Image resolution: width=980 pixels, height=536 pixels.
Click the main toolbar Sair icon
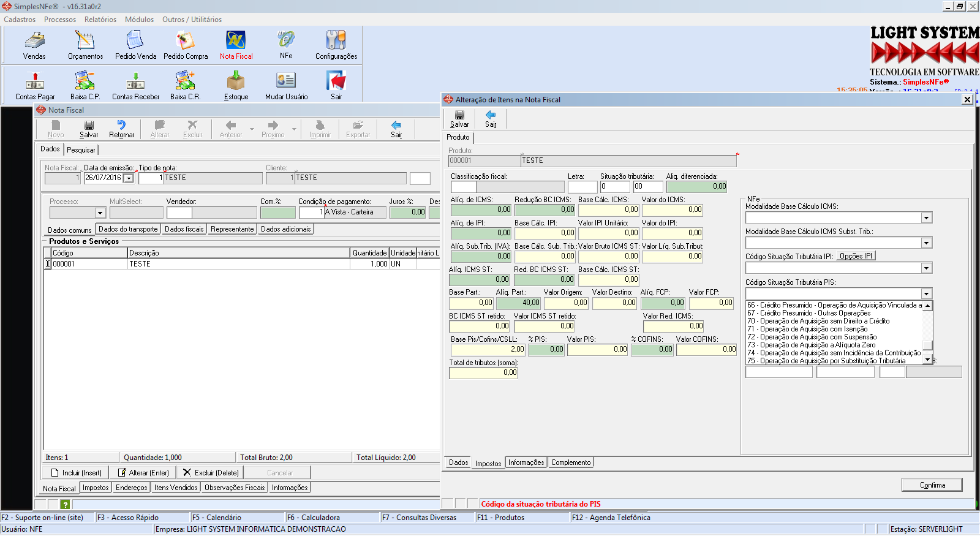click(x=336, y=86)
